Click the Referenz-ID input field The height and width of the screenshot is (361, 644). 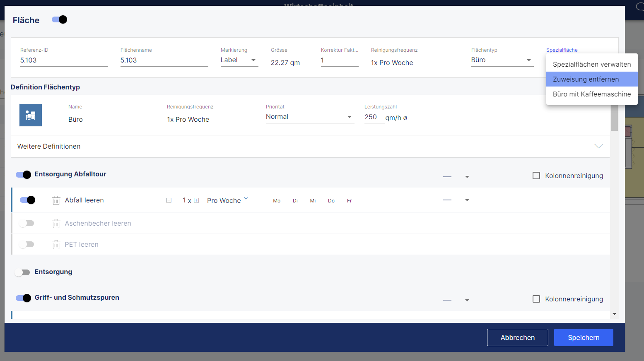(64, 60)
